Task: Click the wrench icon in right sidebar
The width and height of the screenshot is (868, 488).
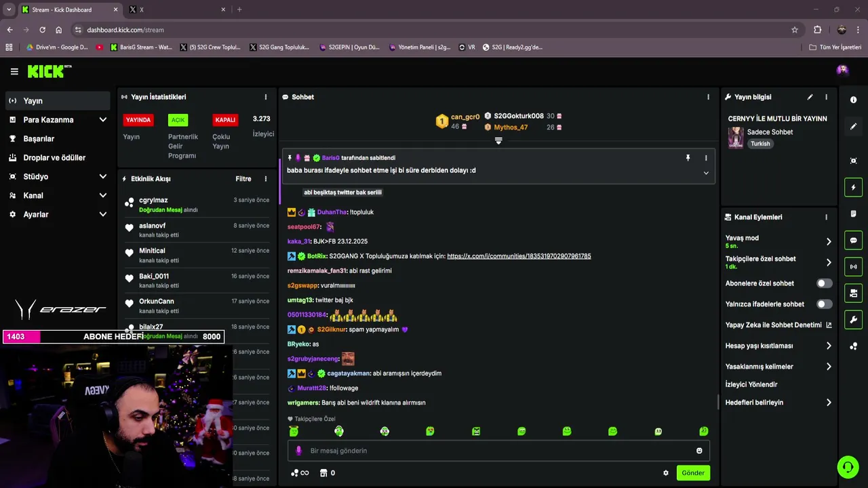Action: [853, 319]
